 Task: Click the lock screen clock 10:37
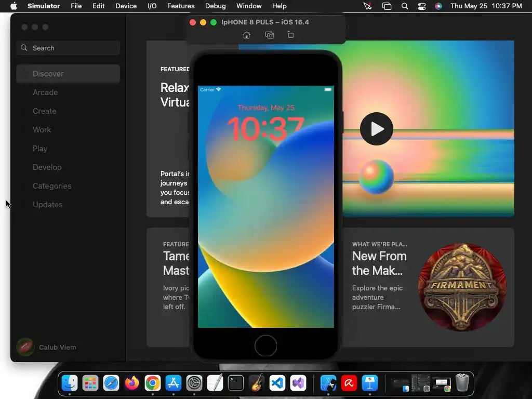pyautogui.click(x=265, y=128)
